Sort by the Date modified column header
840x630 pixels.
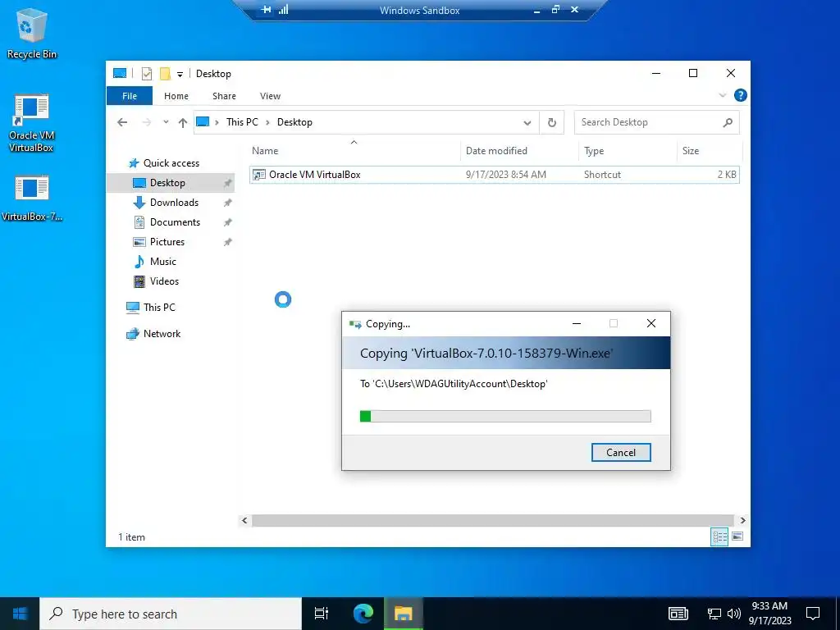tap(519, 151)
